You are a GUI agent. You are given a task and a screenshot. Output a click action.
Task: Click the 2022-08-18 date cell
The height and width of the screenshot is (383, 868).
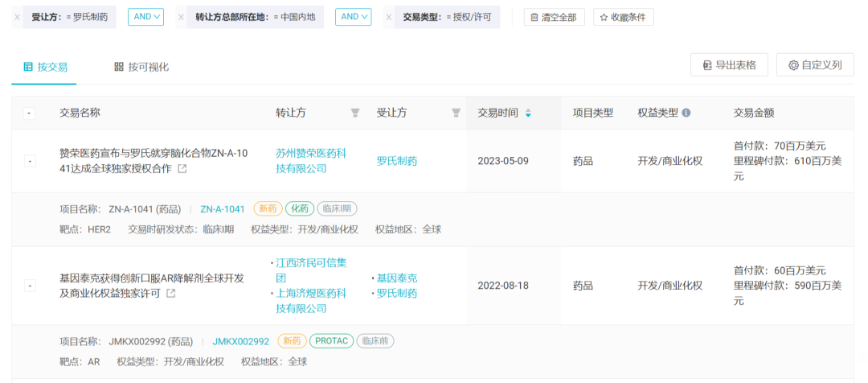coord(503,286)
